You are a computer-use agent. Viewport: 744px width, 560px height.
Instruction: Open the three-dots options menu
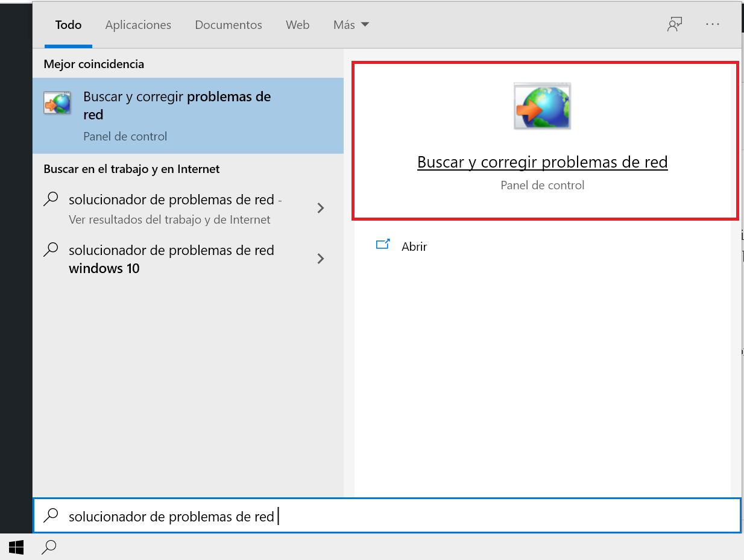pyautogui.click(x=713, y=25)
